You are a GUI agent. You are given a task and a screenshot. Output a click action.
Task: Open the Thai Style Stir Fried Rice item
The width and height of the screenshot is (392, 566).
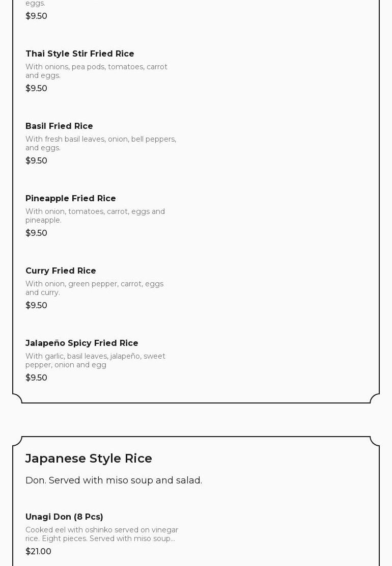80,53
